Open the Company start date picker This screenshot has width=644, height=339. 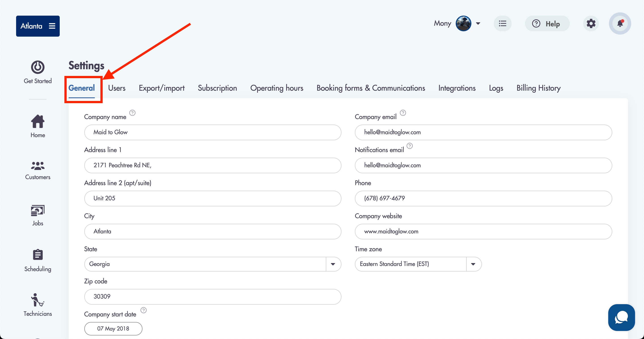(113, 329)
